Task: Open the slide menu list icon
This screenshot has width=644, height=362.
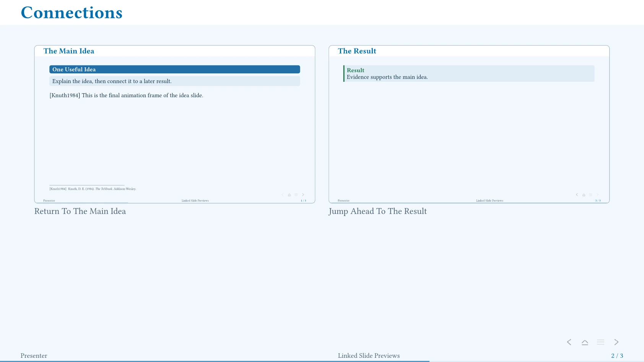Action: [x=601, y=342]
